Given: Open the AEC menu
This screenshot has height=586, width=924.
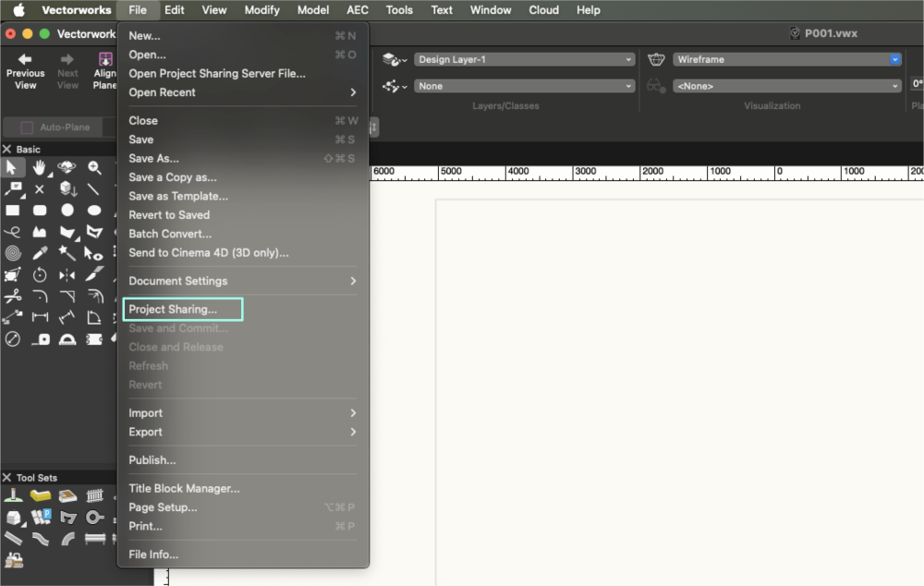Looking at the screenshot, I should (357, 10).
